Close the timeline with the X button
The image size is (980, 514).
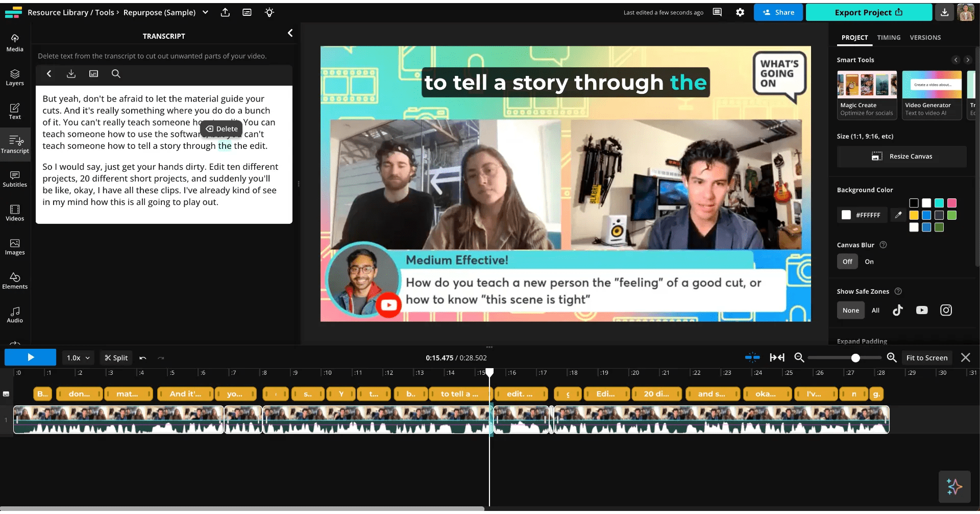pyautogui.click(x=966, y=358)
